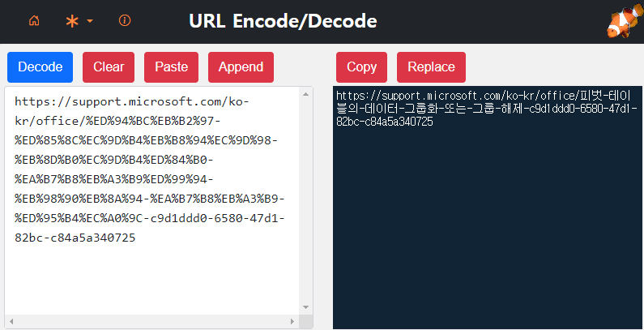Click the URL Encode/Decode page title
The image size is (644, 330).
tap(283, 21)
